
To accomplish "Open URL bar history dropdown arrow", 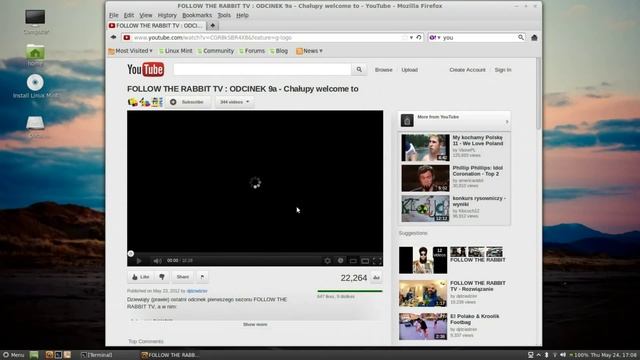I will tap(411, 37).
